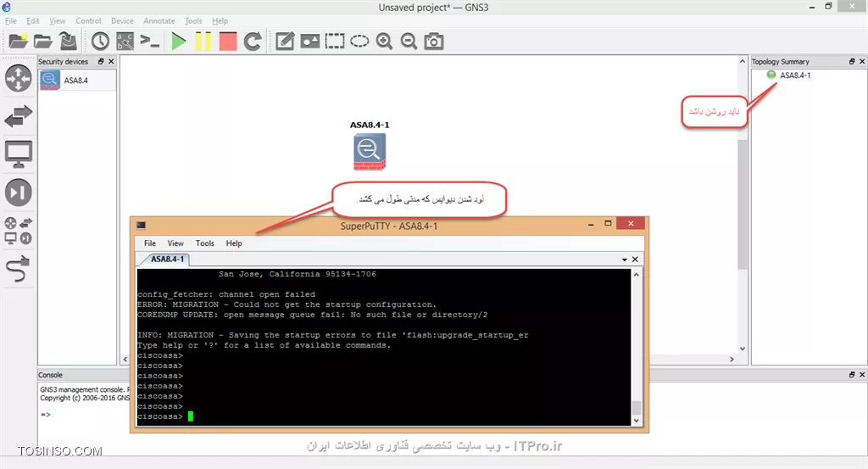The width and height of the screenshot is (868, 469).
Task: Take a screenshot with camera icon
Action: point(433,41)
